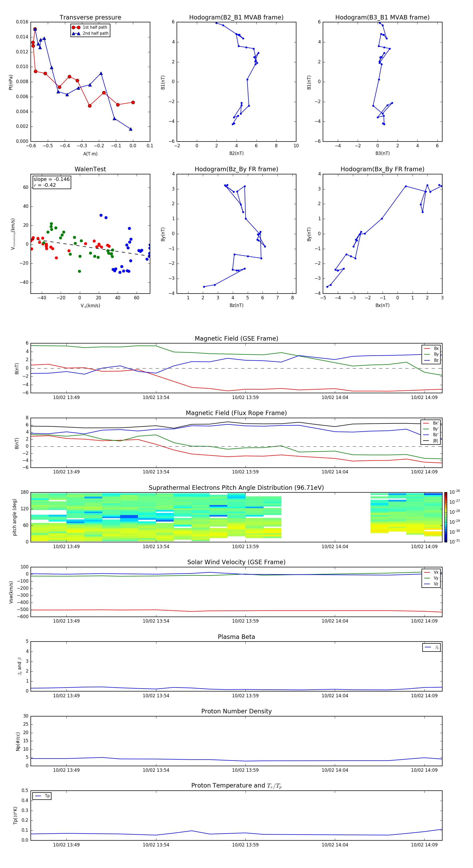Screen dimensions: 473x868
Task: Select the βp legend entry in Plasma Beta
Action: point(432,647)
